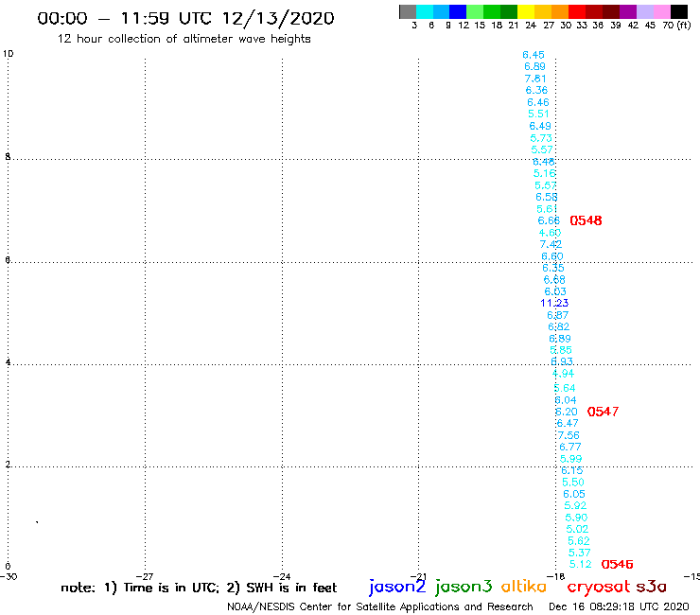This screenshot has width=700, height=615.
Task: Click the 6.36 wave height value
Action: click(x=536, y=90)
